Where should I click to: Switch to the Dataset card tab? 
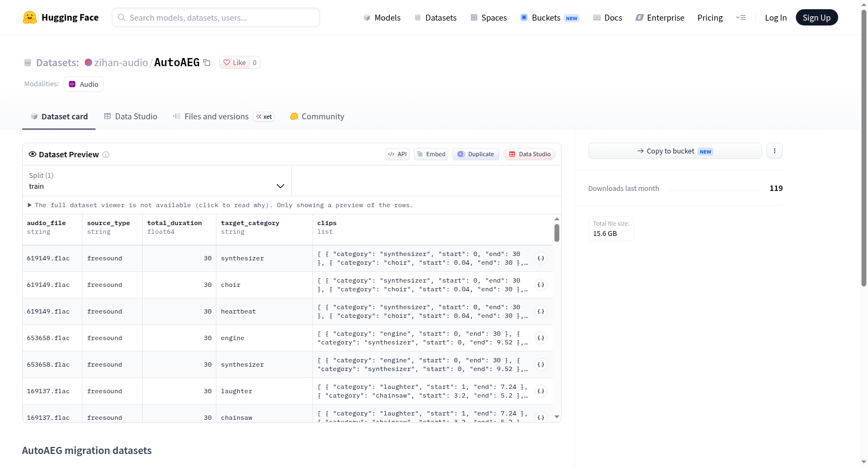coord(59,116)
